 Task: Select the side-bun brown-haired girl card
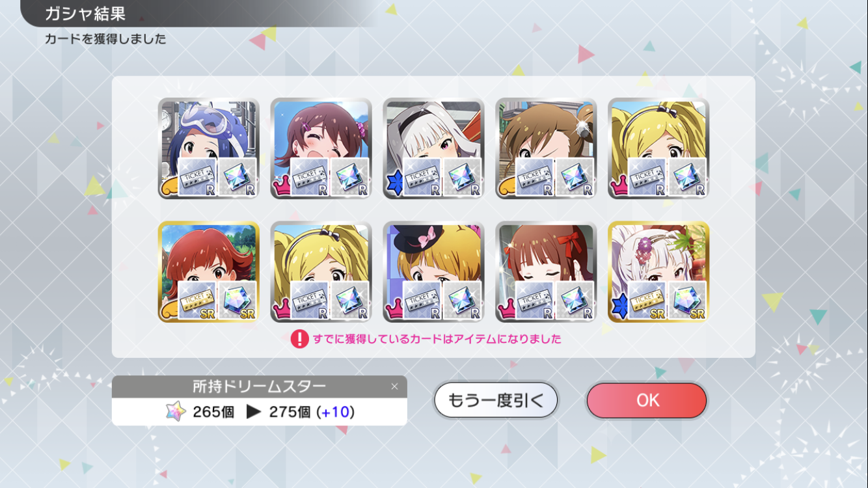click(x=546, y=148)
